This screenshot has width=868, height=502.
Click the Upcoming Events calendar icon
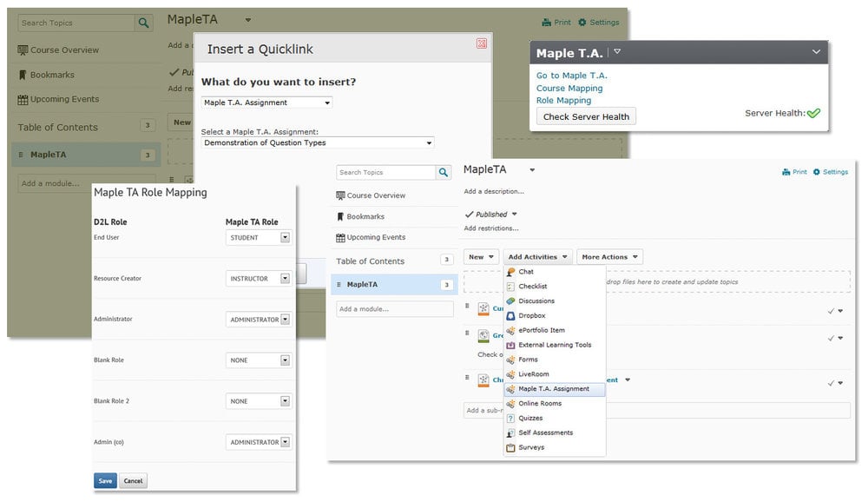click(x=342, y=237)
